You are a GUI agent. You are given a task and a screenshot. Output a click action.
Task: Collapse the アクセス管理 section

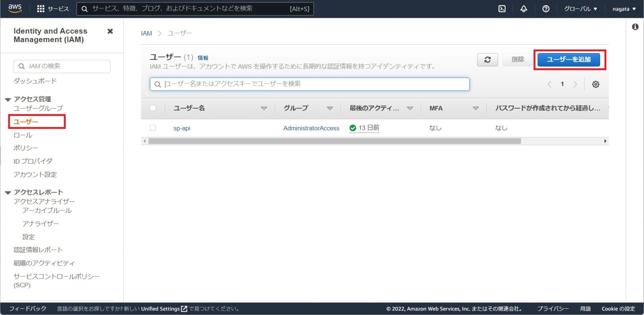[x=8, y=99]
